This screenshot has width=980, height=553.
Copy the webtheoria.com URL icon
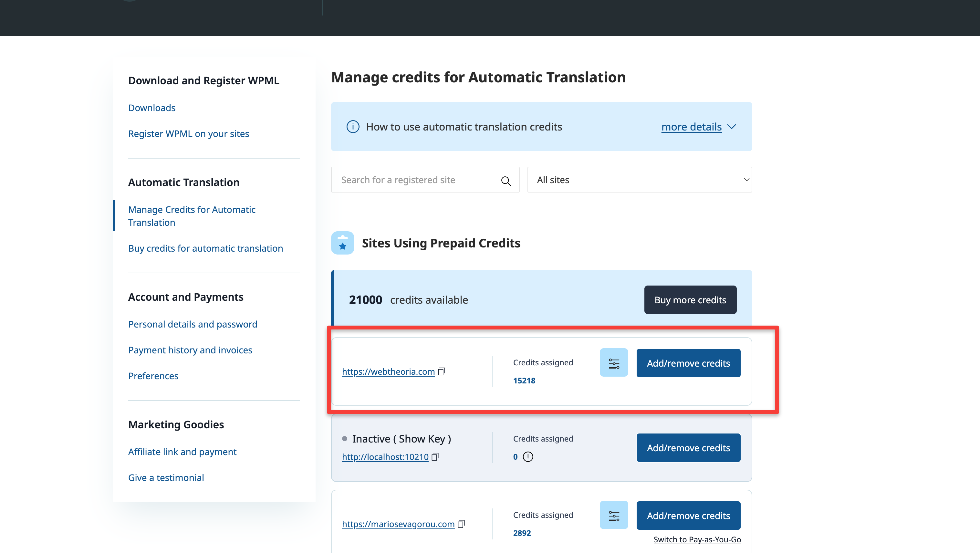point(441,371)
